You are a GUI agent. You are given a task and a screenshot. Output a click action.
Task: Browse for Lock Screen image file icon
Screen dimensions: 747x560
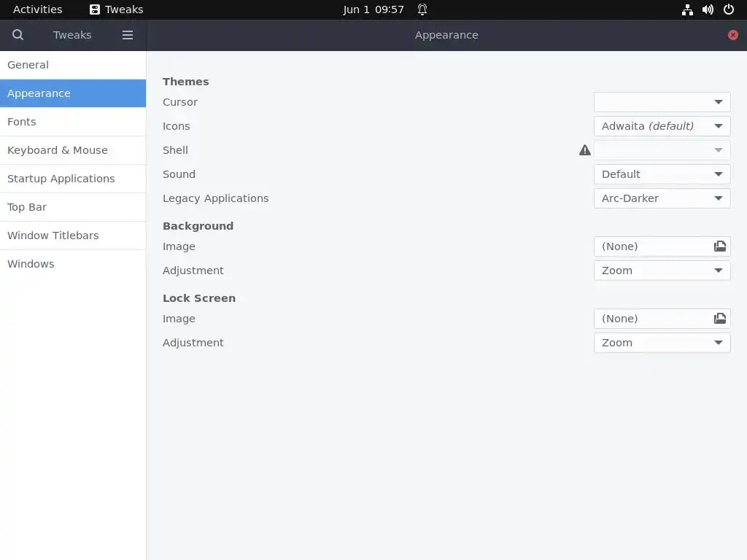point(719,319)
